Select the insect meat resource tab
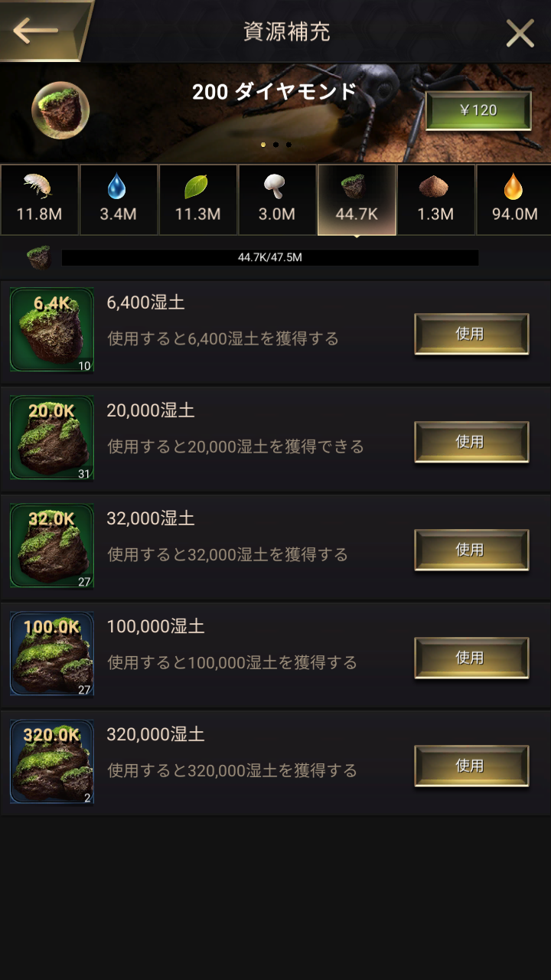 pos(39,200)
